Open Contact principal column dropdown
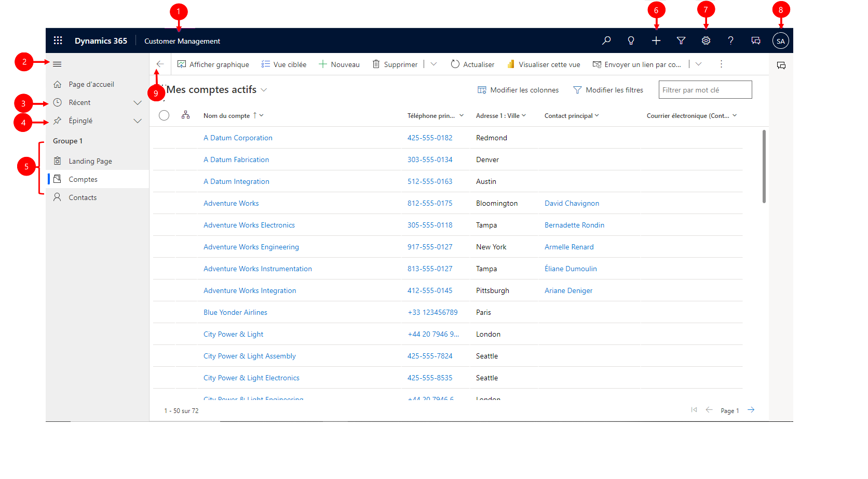868x479 pixels. [597, 115]
